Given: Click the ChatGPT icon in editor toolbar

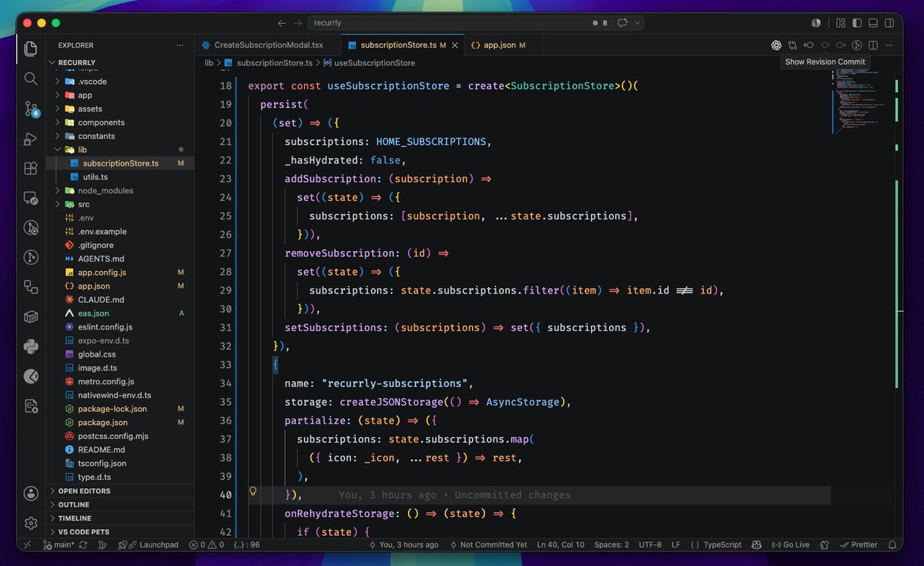Looking at the screenshot, I should pyautogui.click(x=776, y=45).
